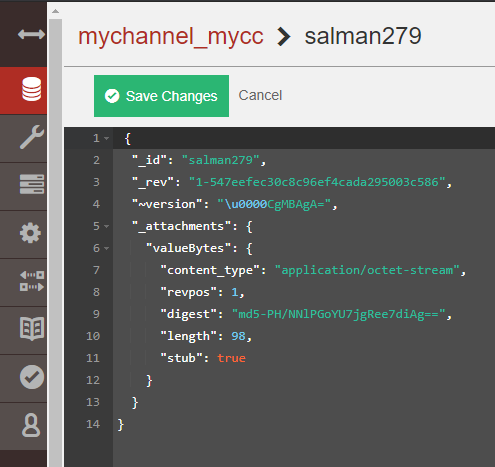The image size is (495, 467).
Task: Click the length value 98 in the editor
Action: [238, 336]
